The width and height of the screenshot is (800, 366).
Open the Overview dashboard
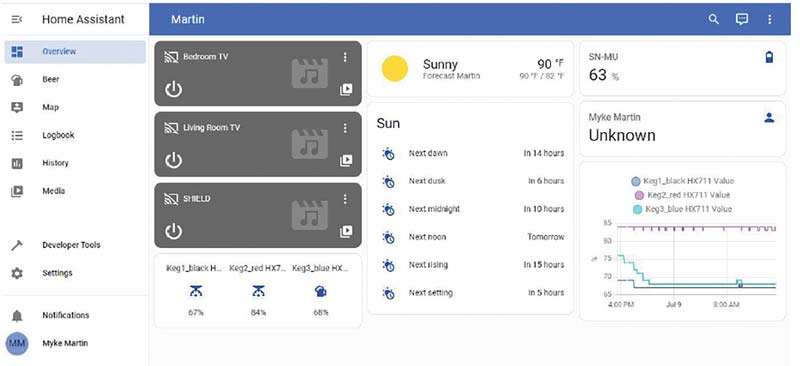[75, 52]
